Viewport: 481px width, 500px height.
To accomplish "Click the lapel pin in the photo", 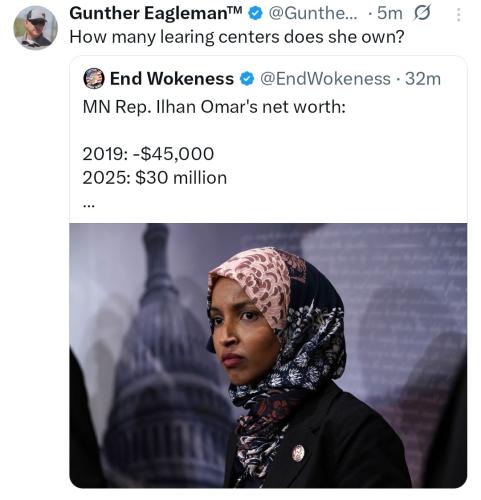I will click(x=298, y=453).
